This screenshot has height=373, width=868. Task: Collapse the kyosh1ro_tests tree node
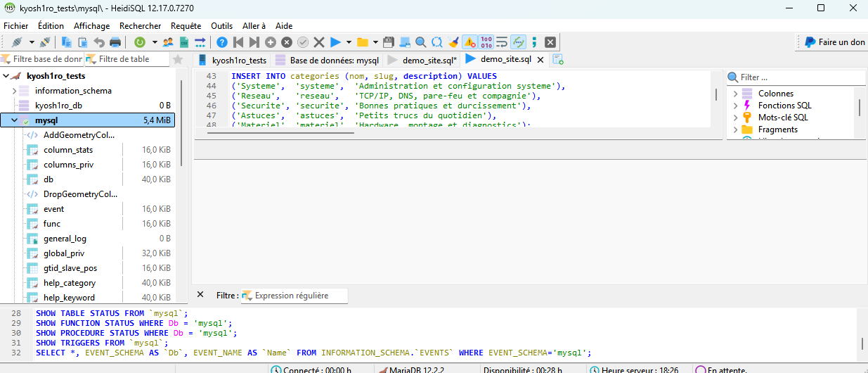(6, 76)
